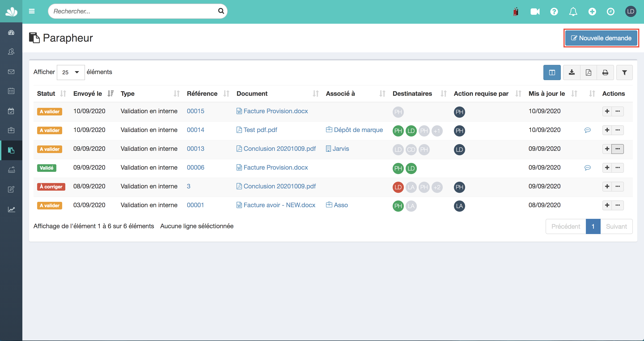The height and width of the screenshot is (341, 644).
Task: Toggle the hamburger sidebar menu
Action: click(x=32, y=11)
